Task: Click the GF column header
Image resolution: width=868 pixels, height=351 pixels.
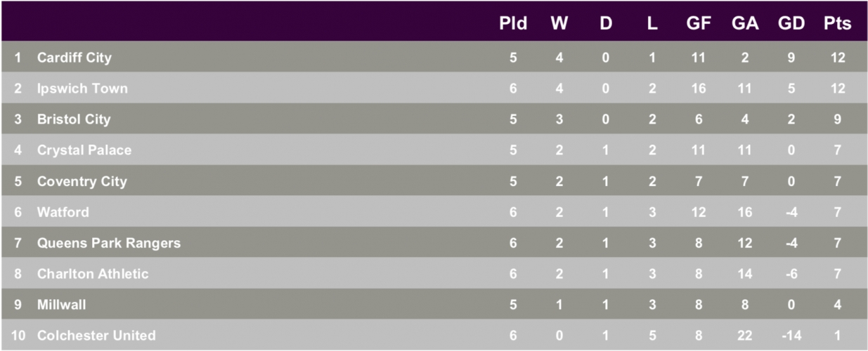Action: click(699, 23)
